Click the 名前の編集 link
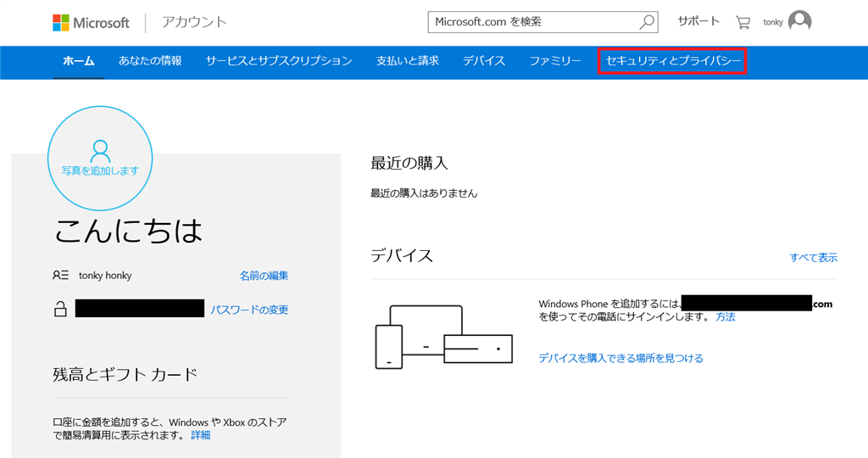This screenshot has height=458, width=868. (264, 276)
